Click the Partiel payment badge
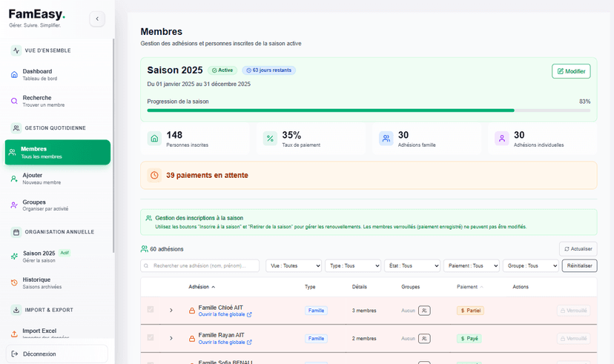Viewport: 614px width, 364px height. 470,311
